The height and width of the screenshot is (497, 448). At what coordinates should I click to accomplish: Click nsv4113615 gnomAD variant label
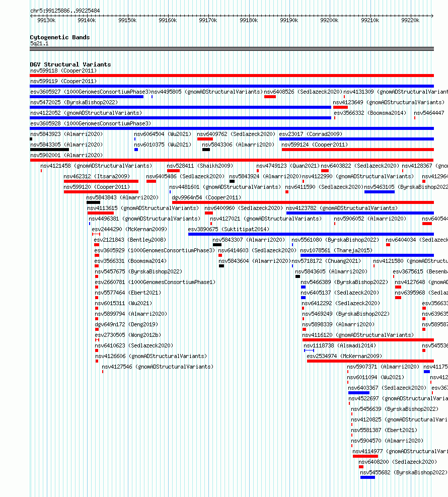tap(143, 208)
